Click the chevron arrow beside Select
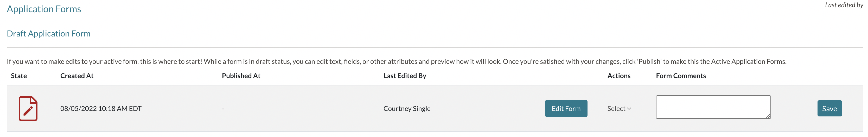This screenshot has width=868, height=137. [629, 109]
